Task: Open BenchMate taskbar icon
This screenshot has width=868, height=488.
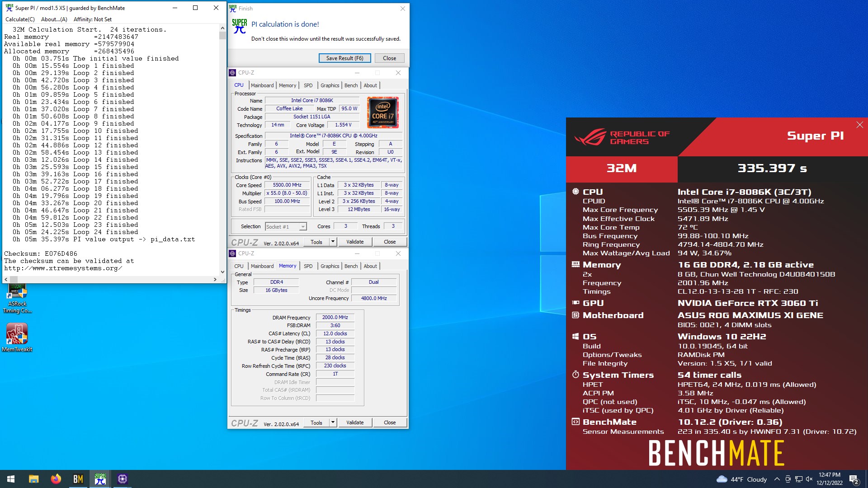Action: (x=78, y=479)
